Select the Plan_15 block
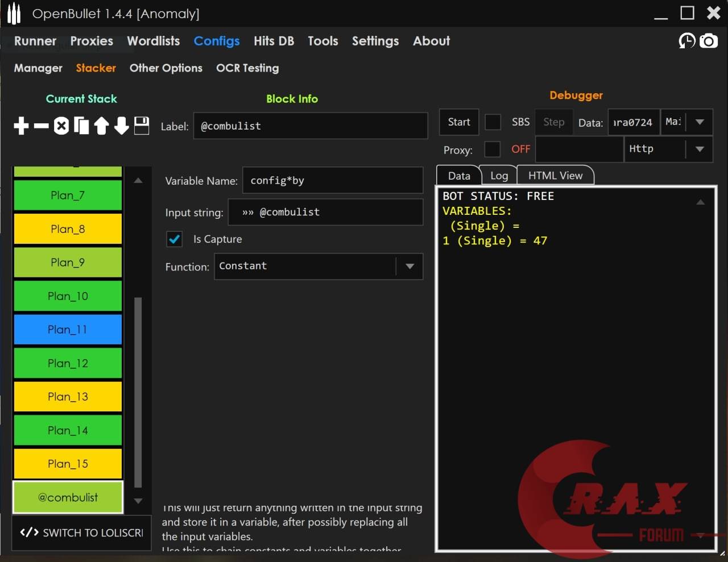 click(68, 464)
